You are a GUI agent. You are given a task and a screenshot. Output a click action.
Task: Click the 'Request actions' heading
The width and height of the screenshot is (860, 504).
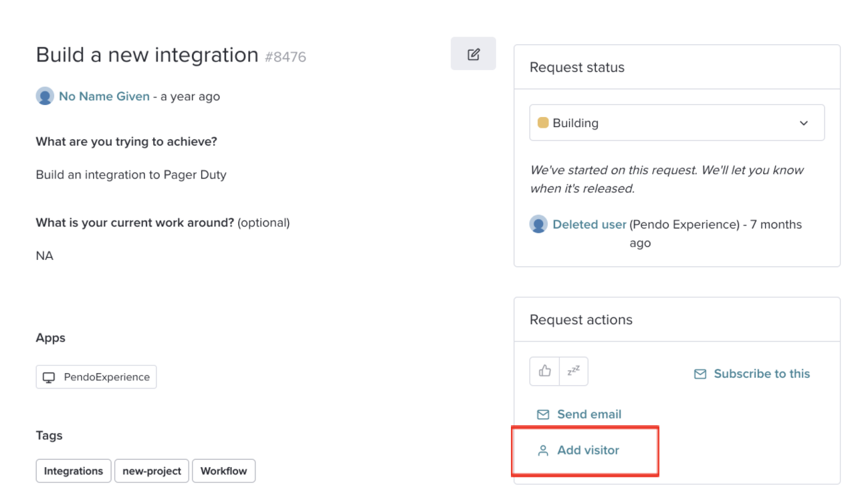click(x=581, y=320)
